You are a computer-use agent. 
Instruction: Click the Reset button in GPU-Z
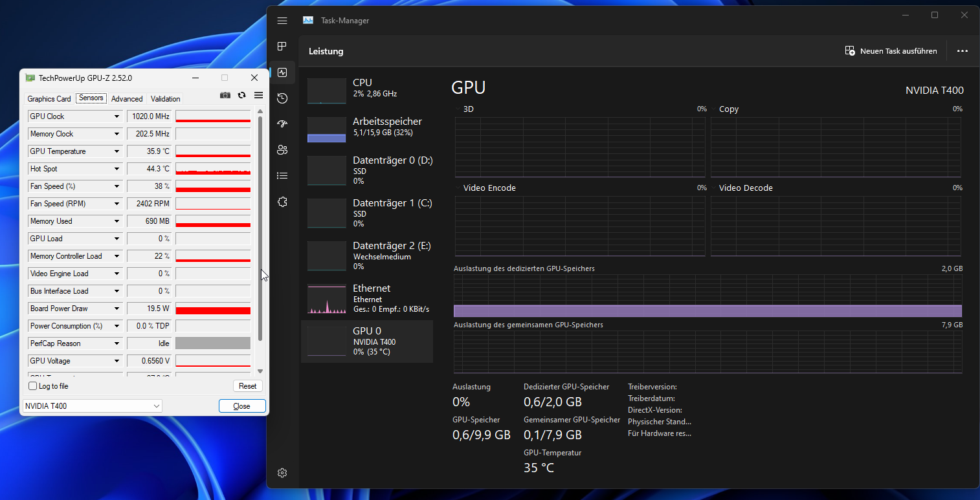click(248, 386)
